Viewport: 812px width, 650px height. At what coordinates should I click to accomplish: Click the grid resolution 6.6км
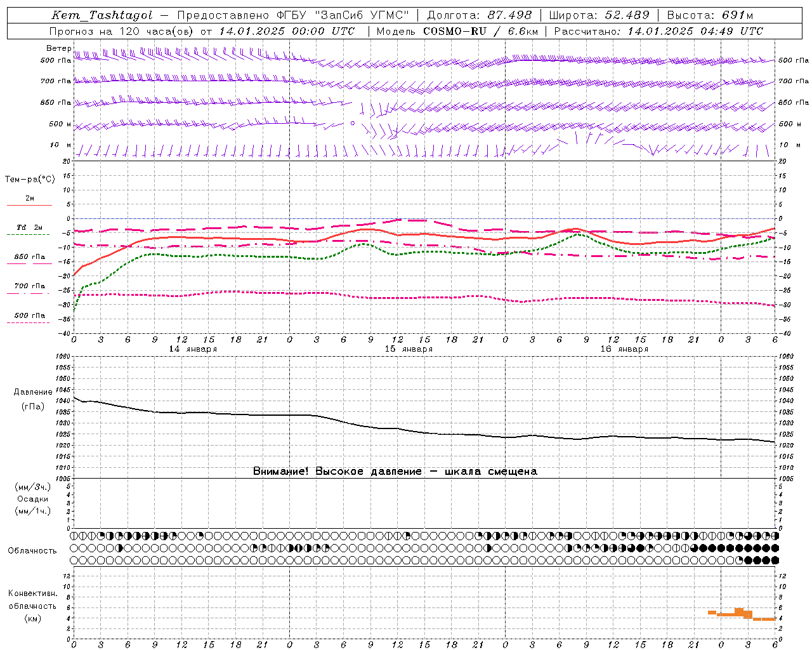(x=523, y=31)
